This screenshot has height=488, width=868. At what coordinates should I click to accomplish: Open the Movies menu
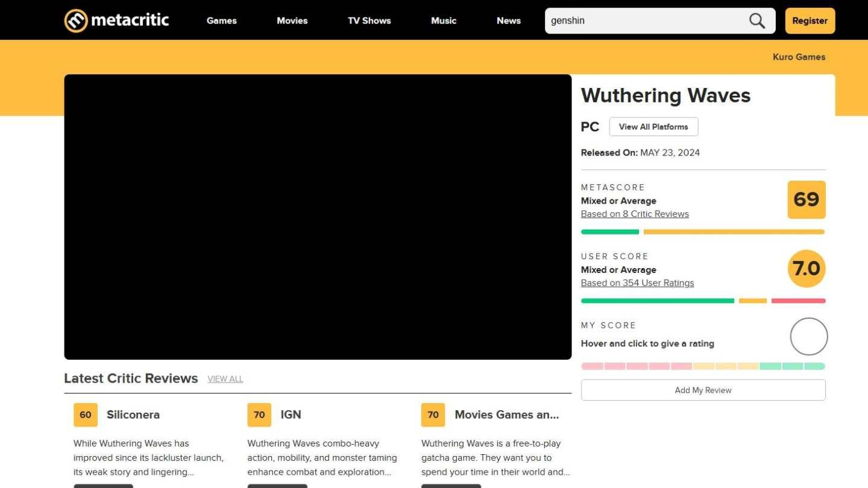292,20
